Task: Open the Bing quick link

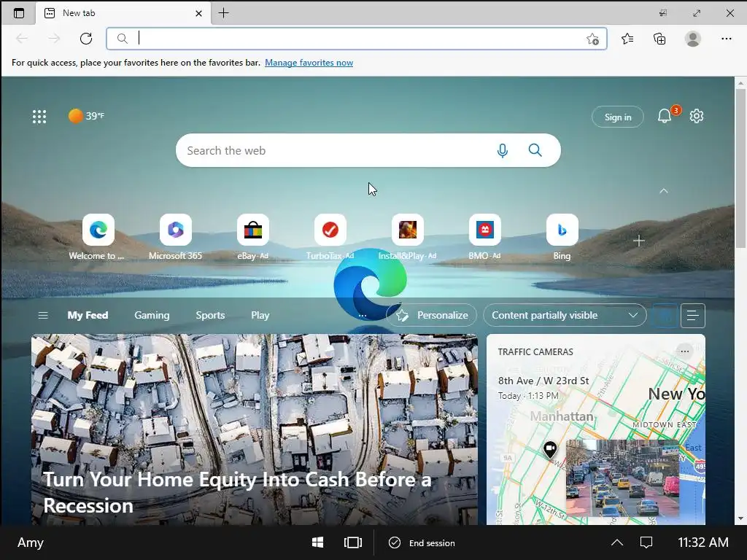Action: [x=562, y=237]
